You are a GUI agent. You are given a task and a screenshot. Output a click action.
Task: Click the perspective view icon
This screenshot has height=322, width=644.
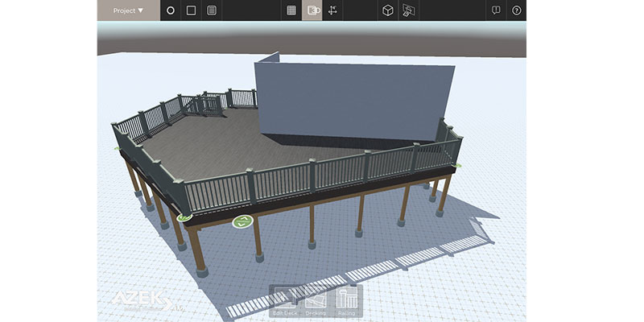409,10
